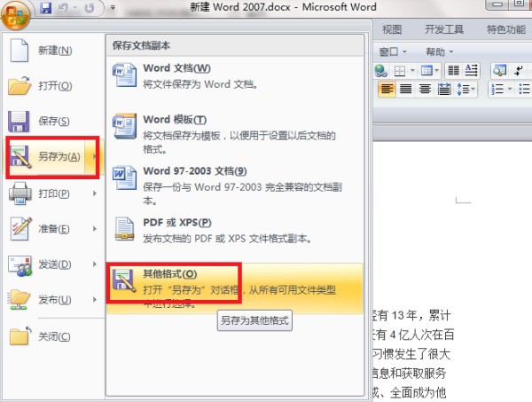Choose PDF 或 XPS(P) save option
The height and width of the screenshot is (402, 532).
235,230
